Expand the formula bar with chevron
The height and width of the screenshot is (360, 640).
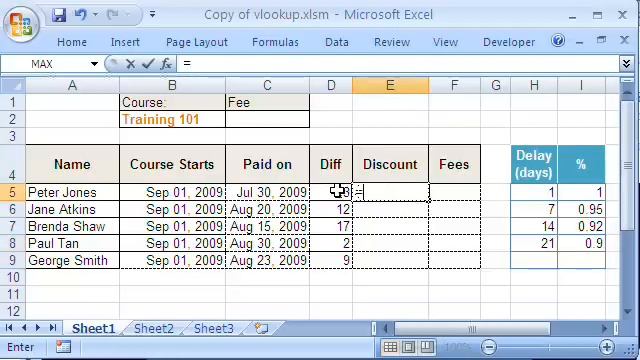[x=627, y=64]
